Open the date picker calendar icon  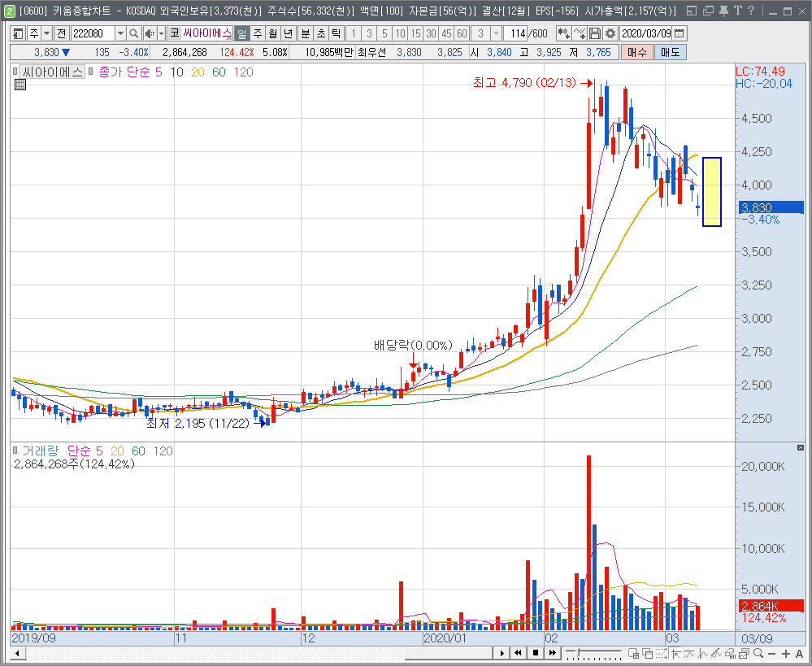(x=680, y=33)
